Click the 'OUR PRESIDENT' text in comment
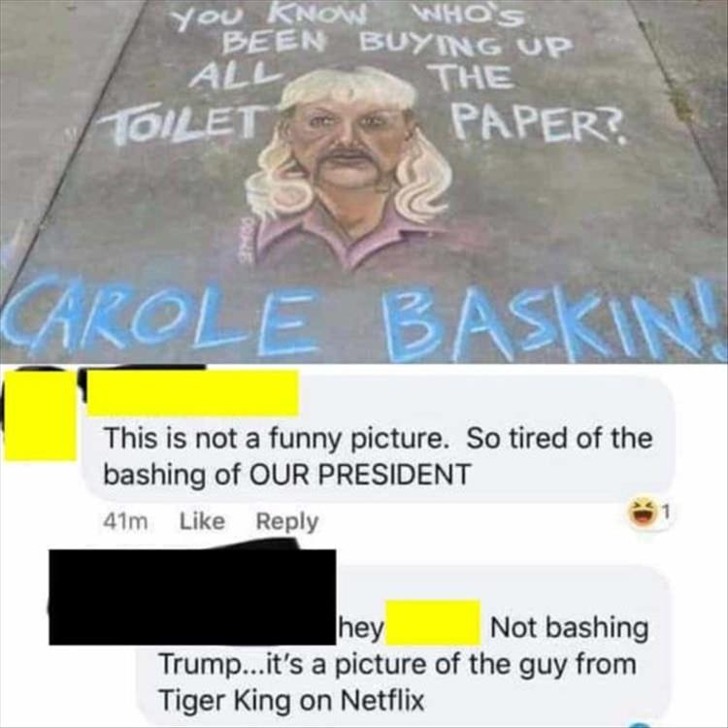Image resolution: width=728 pixels, height=728 pixels. click(360, 475)
